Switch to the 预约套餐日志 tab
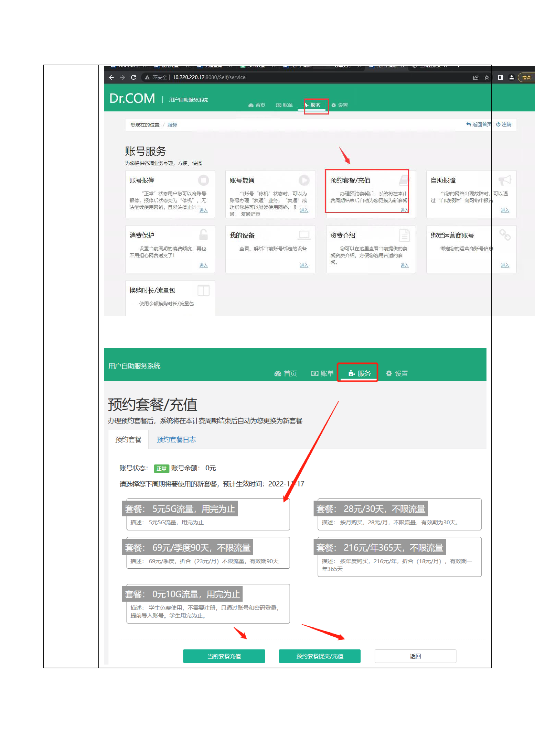535x756 pixels. (x=176, y=440)
